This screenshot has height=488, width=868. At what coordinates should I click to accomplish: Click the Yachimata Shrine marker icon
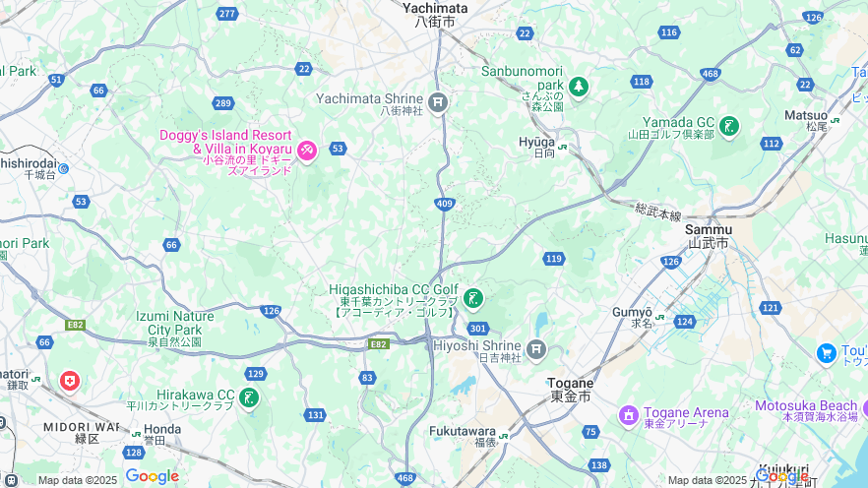click(x=438, y=102)
